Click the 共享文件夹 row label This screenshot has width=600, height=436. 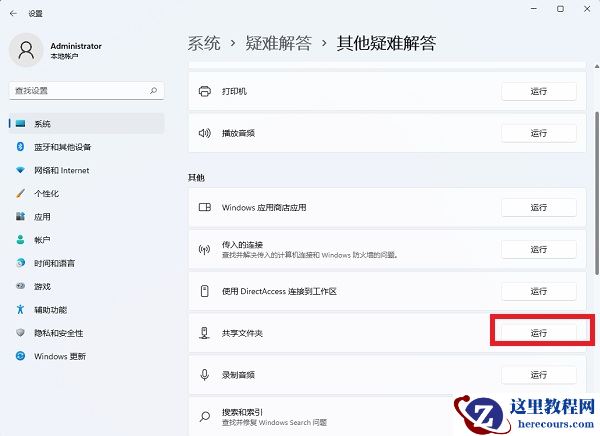pyautogui.click(x=242, y=333)
